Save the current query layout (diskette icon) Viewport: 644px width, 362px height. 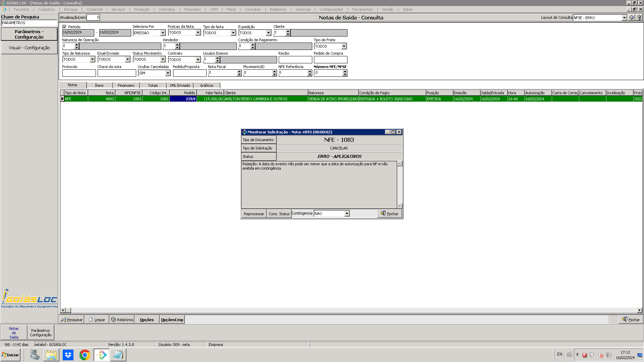click(632, 18)
